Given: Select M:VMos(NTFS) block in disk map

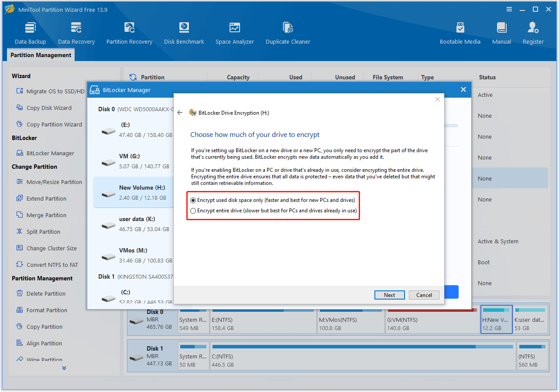Looking at the screenshot, I should tap(351, 320).
